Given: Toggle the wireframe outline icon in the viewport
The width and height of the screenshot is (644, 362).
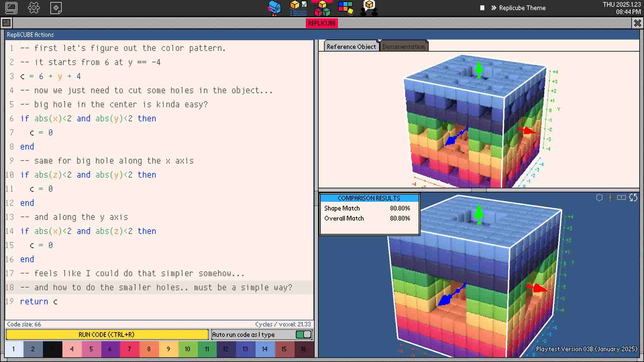Looking at the screenshot, I should click(599, 198).
